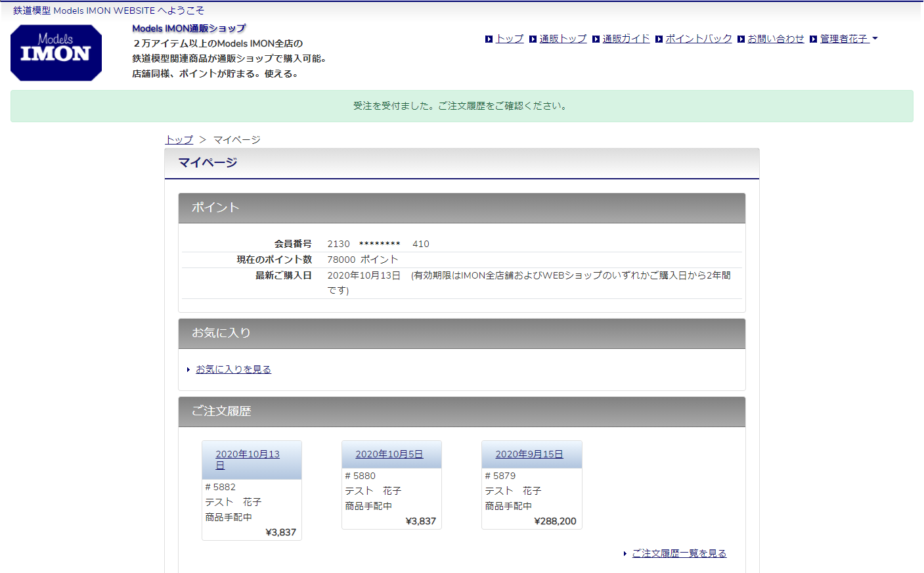Click arrow icon beside 通販ガイド nav link
924x573 pixels.
pos(596,39)
